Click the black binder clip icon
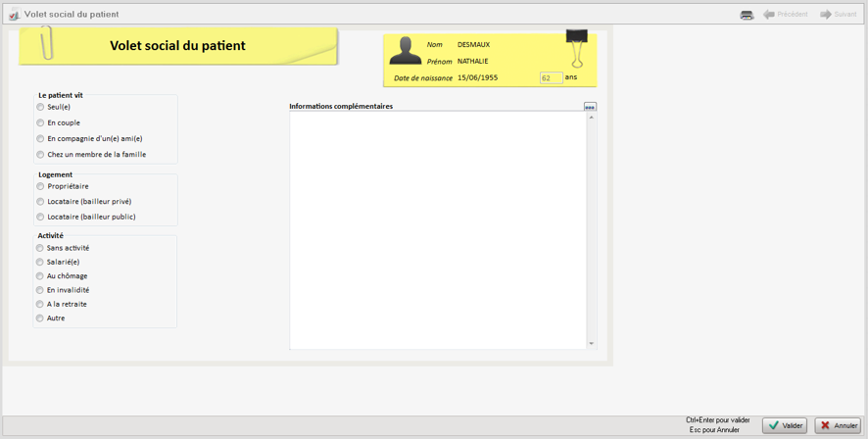This screenshot has height=439, width=868. (x=576, y=46)
